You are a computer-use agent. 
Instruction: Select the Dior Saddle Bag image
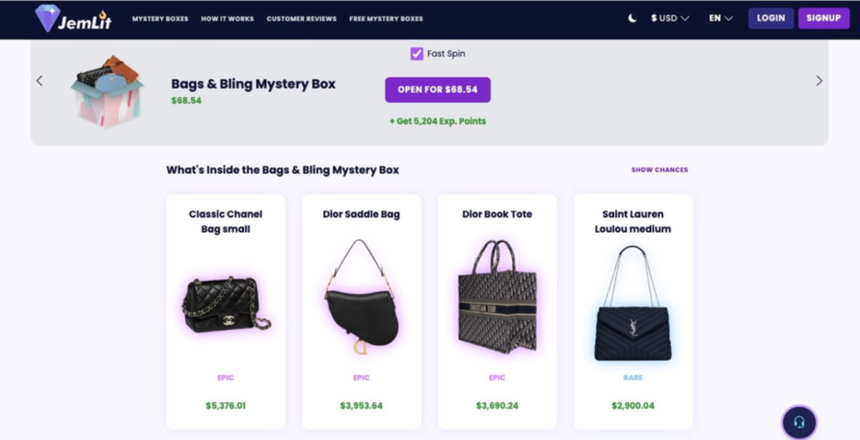coord(361,296)
